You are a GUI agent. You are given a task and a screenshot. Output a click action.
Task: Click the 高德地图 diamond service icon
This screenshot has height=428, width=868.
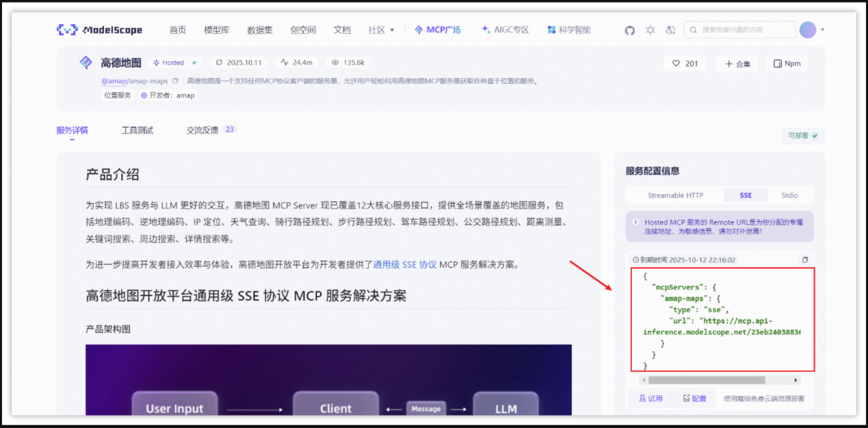[x=86, y=62]
